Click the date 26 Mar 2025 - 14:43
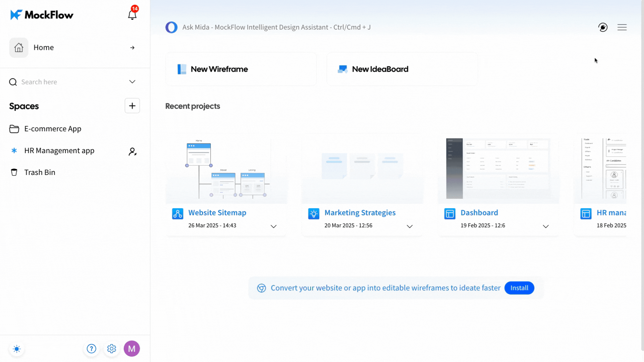The width and height of the screenshot is (644, 362). coord(212,225)
